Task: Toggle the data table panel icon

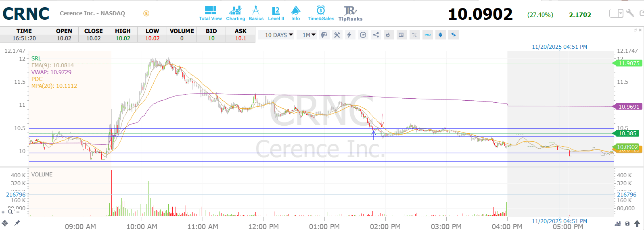Action: (401, 35)
